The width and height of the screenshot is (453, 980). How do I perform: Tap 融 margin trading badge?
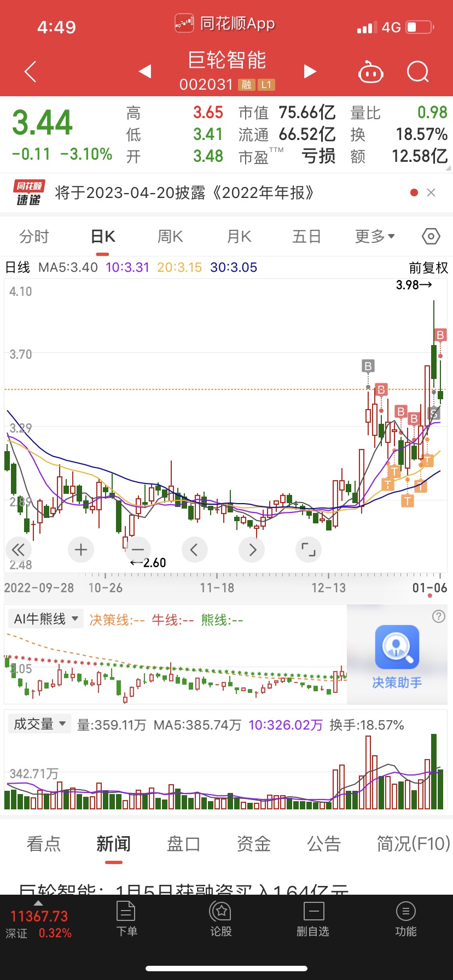247,85
